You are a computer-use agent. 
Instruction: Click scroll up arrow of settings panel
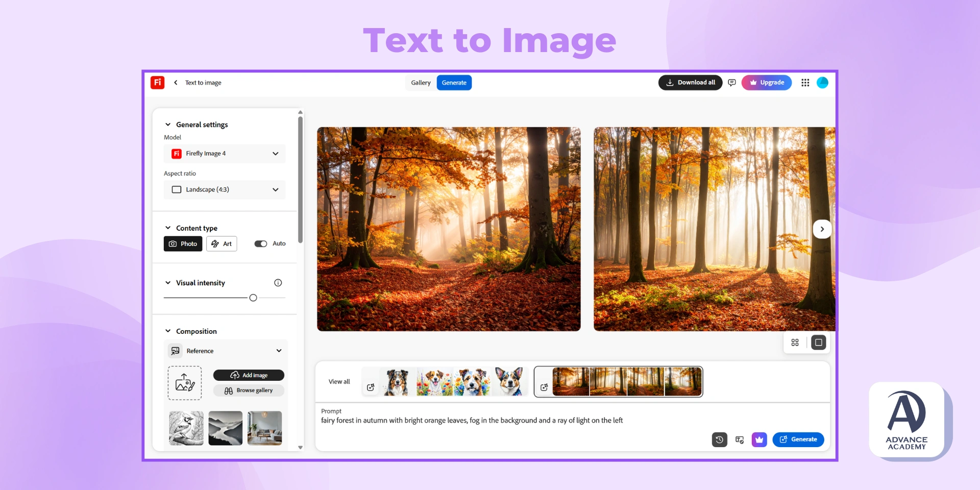tap(301, 112)
